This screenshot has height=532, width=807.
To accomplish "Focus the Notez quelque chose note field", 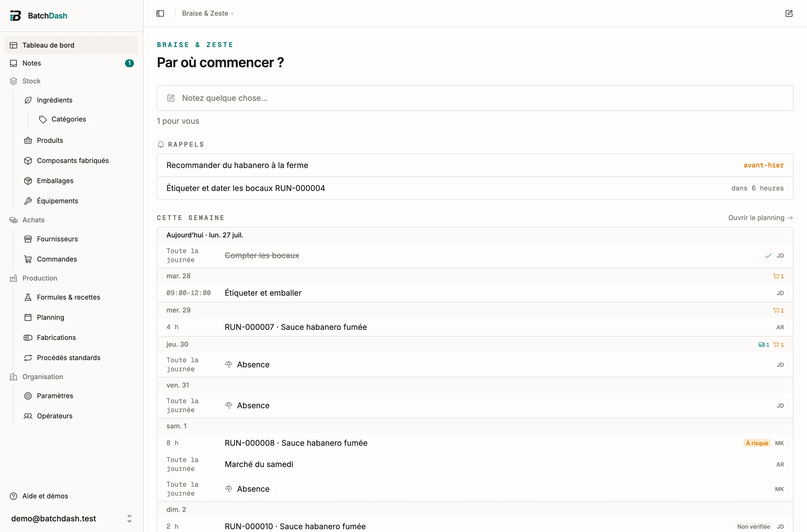I will 475,98.
